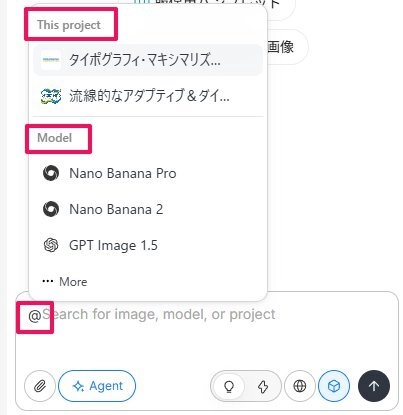Click thumbnail of タイポグラフィ project image
This screenshot has height=415, width=403.
click(51, 60)
